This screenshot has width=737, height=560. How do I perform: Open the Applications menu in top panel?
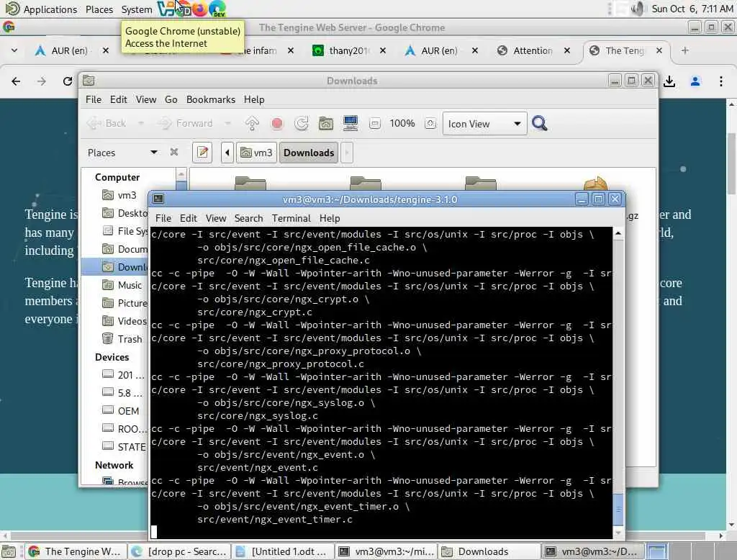pos(41,9)
